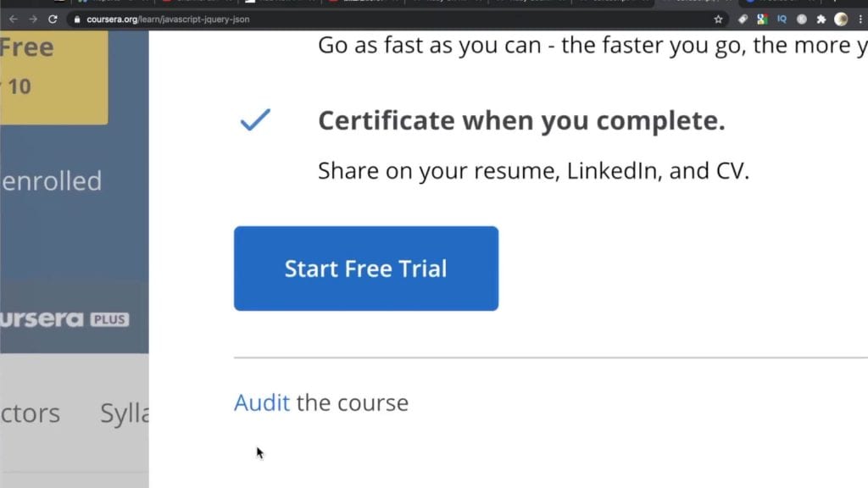This screenshot has width=868, height=488.
Task: Open the Syllabus tab
Action: [x=125, y=413]
